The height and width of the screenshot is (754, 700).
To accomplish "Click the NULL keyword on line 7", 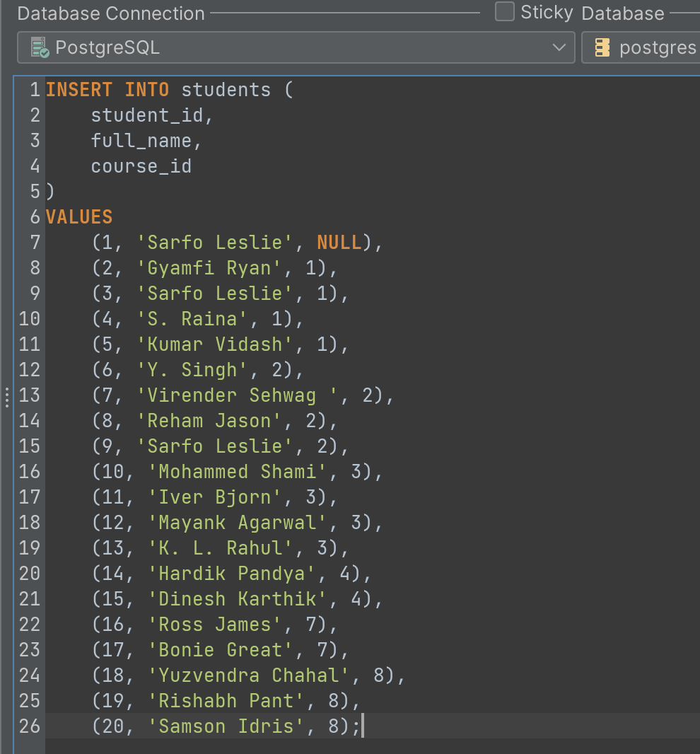I will pyautogui.click(x=339, y=242).
